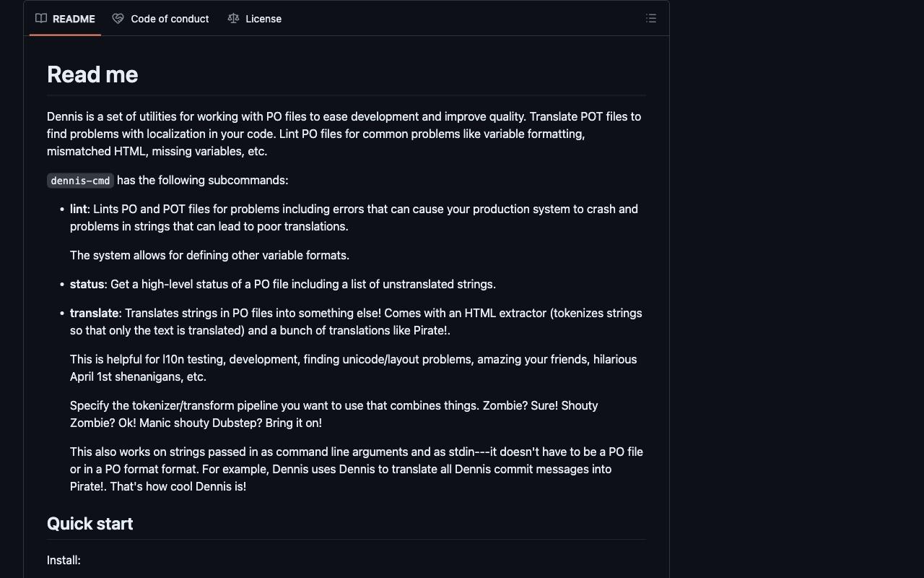Click paragraph starting 'This also works on strings'
This screenshot has height=578, width=924.
point(357,469)
